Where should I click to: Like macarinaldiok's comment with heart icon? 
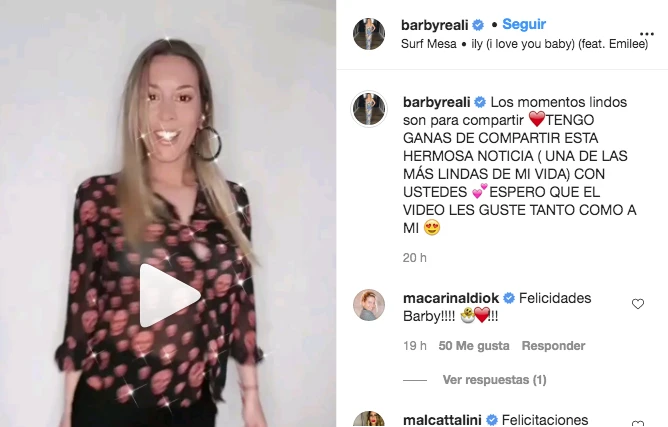(x=638, y=304)
